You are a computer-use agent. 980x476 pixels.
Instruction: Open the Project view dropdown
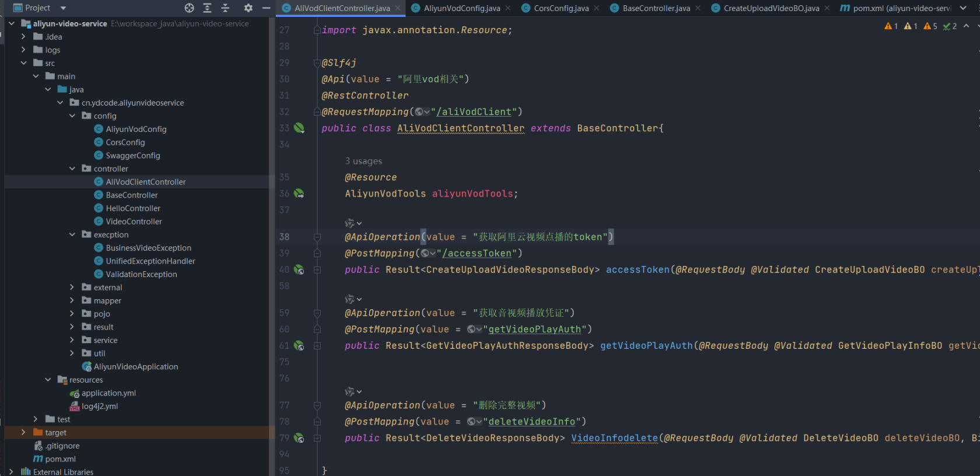63,8
